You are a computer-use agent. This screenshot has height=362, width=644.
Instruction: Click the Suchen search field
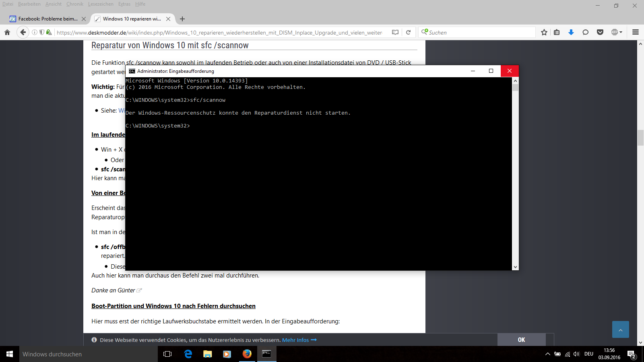(x=477, y=33)
